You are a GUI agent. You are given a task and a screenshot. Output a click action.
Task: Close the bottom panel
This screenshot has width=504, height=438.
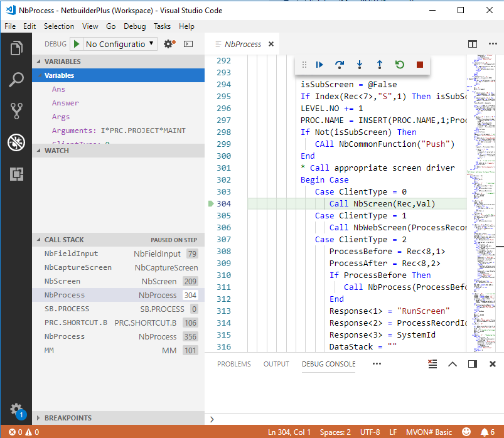493,364
